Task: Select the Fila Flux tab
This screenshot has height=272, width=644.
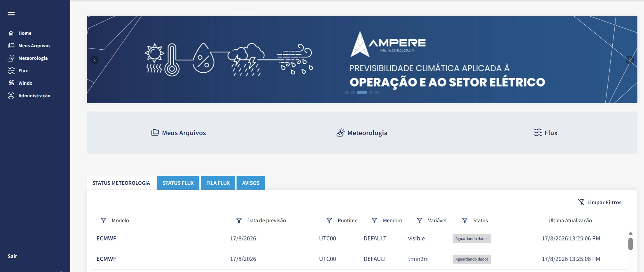Action: (x=218, y=183)
